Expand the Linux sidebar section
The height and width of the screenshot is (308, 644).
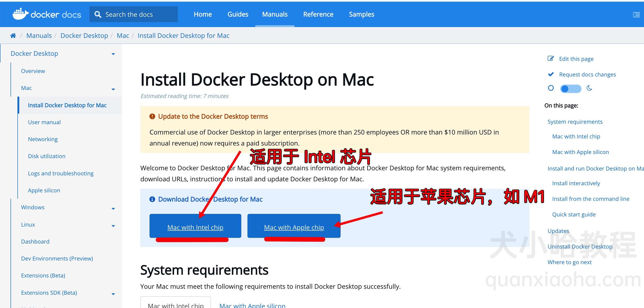pyautogui.click(x=113, y=225)
